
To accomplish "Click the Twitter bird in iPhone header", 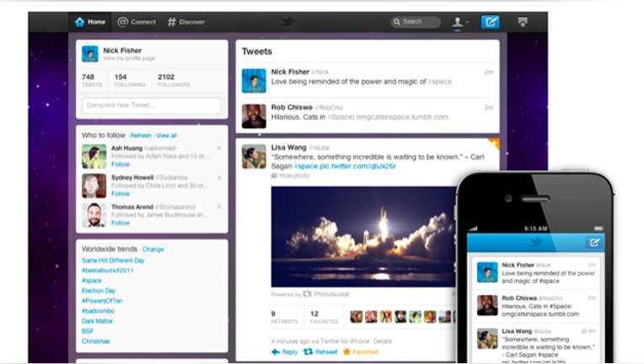I will [x=535, y=243].
